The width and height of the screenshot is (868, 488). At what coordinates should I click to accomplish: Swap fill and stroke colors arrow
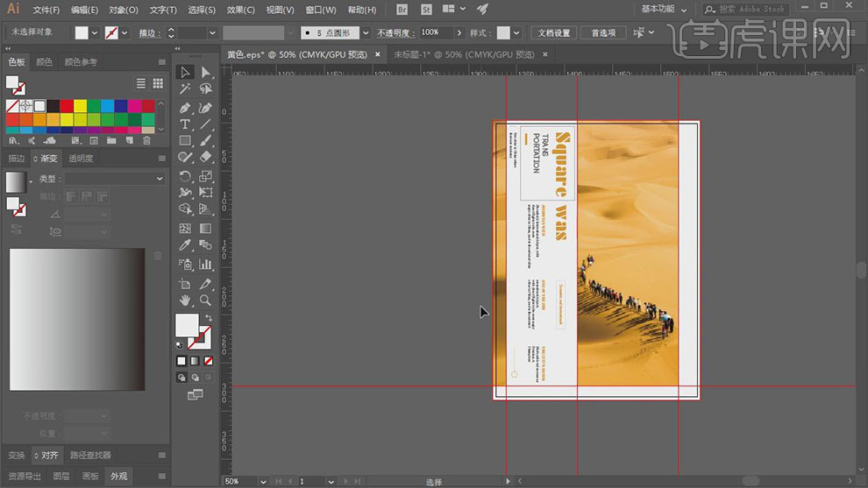pos(208,318)
